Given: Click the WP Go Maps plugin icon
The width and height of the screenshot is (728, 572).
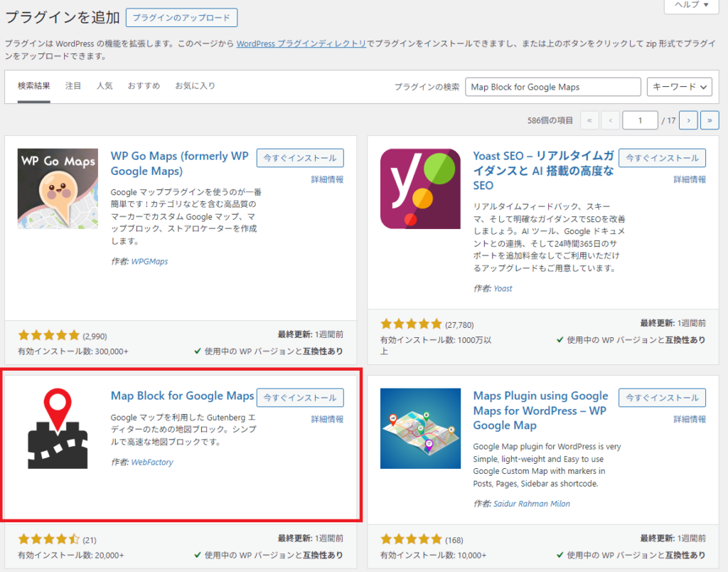Looking at the screenshot, I should [x=58, y=189].
